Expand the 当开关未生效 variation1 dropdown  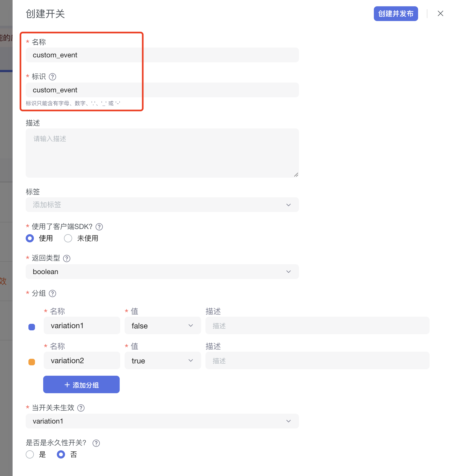click(x=162, y=421)
